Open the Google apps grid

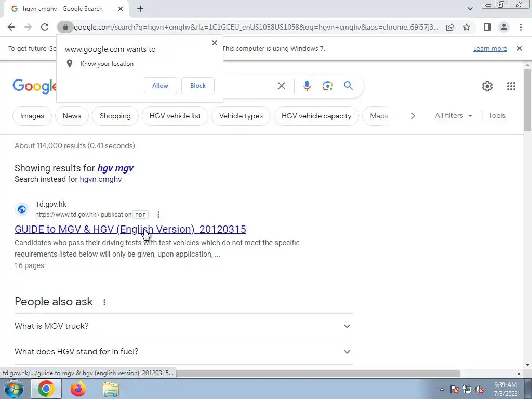tap(511, 86)
